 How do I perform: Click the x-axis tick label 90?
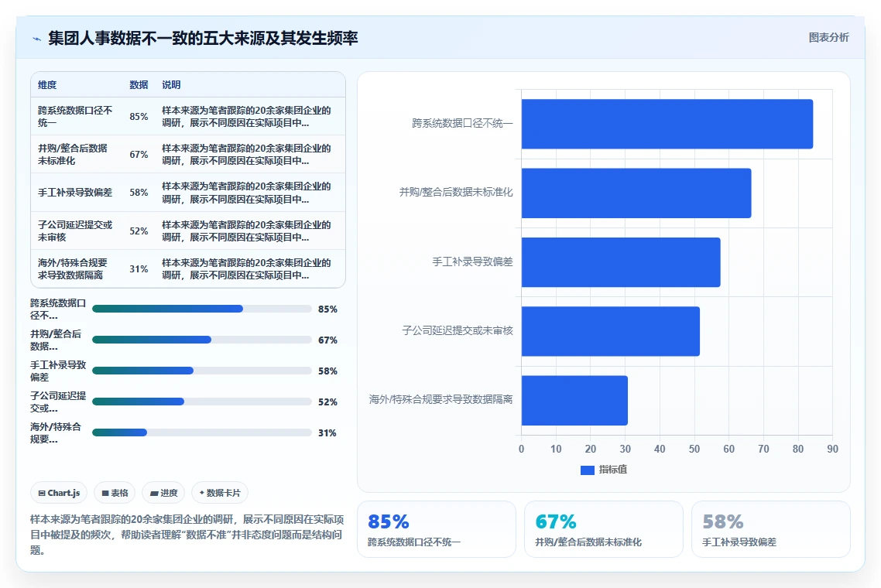(x=833, y=449)
